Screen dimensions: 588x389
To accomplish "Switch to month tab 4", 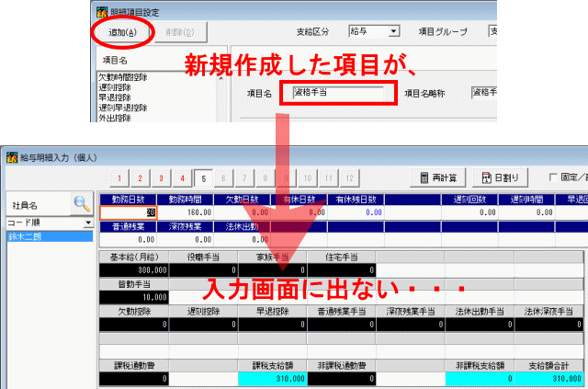I will [x=182, y=178].
